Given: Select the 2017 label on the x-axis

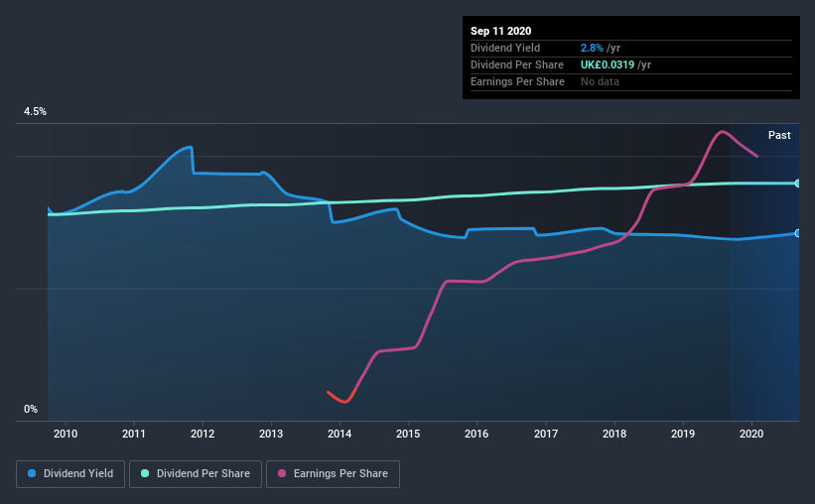Looking at the screenshot, I should (546, 434).
